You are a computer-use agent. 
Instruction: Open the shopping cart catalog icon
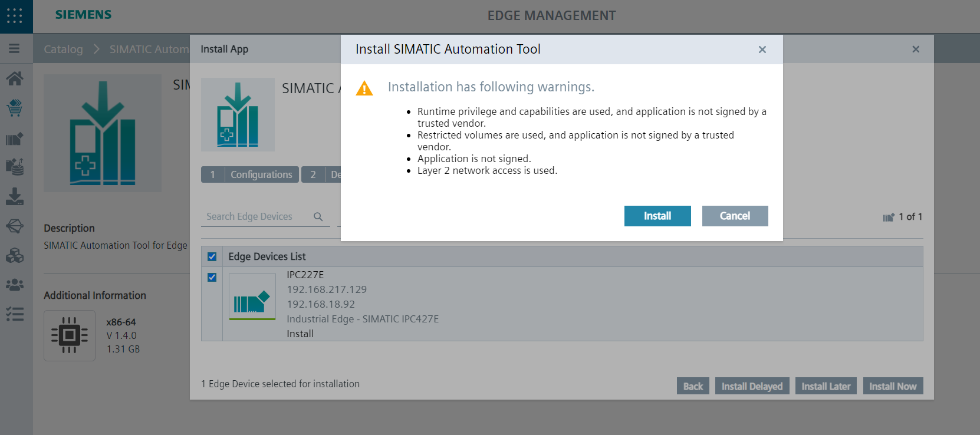tap(15, 108)
